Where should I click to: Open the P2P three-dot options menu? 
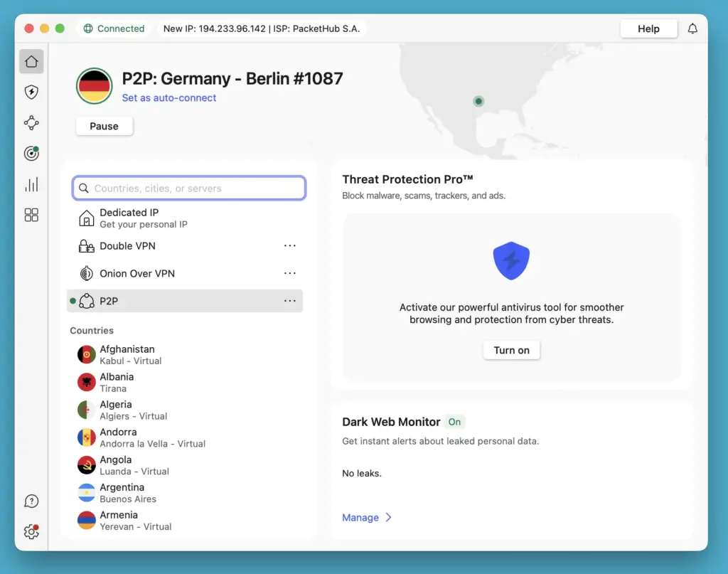pyautogui.click(x=289, y=301)
